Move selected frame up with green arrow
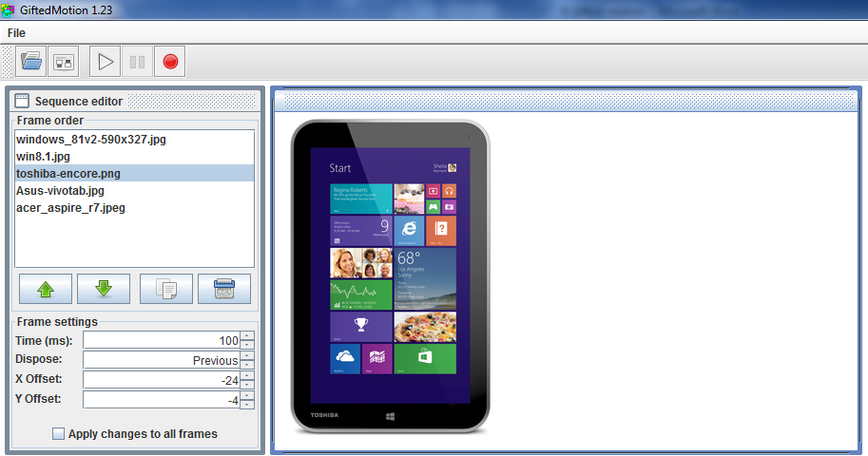Viewport: 868px width, 456px height. coord(46,289)
